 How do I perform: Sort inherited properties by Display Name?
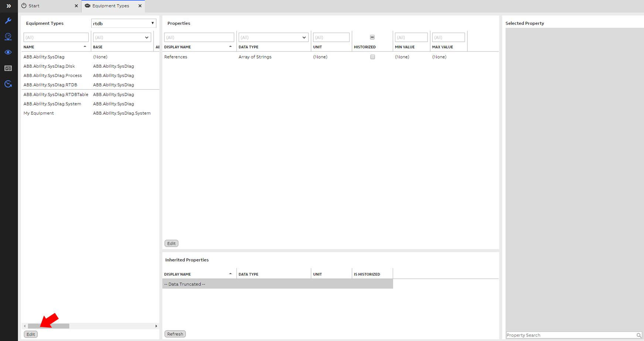point(177,274)
